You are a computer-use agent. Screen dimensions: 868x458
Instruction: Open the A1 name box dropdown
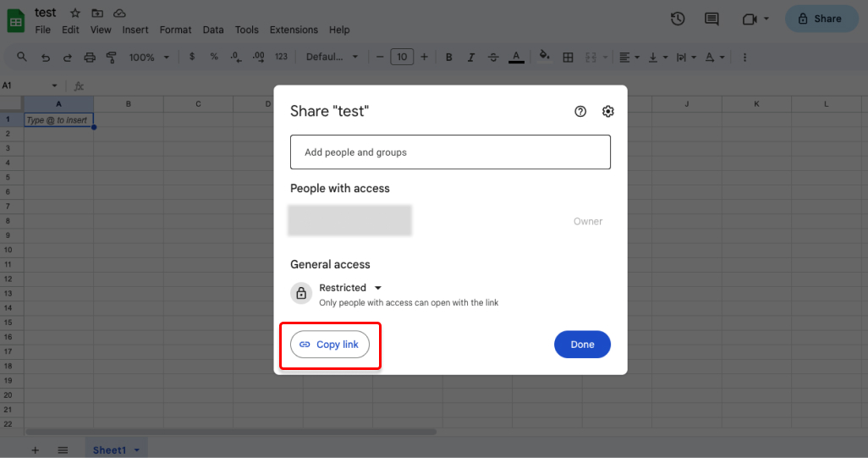point(54,86)
